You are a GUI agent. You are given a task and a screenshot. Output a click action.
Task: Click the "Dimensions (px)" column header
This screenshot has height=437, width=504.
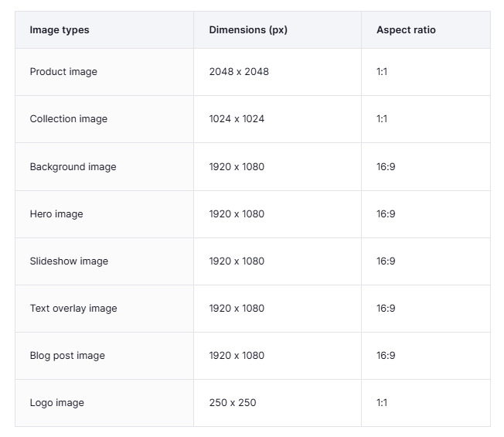[247, 30]
